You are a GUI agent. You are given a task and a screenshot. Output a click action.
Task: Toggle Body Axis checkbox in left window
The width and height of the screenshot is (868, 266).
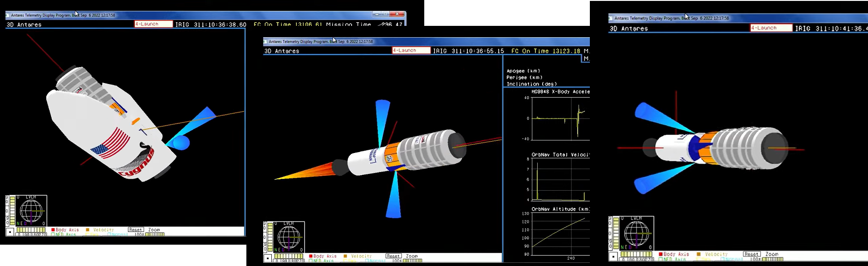point(53,230)
